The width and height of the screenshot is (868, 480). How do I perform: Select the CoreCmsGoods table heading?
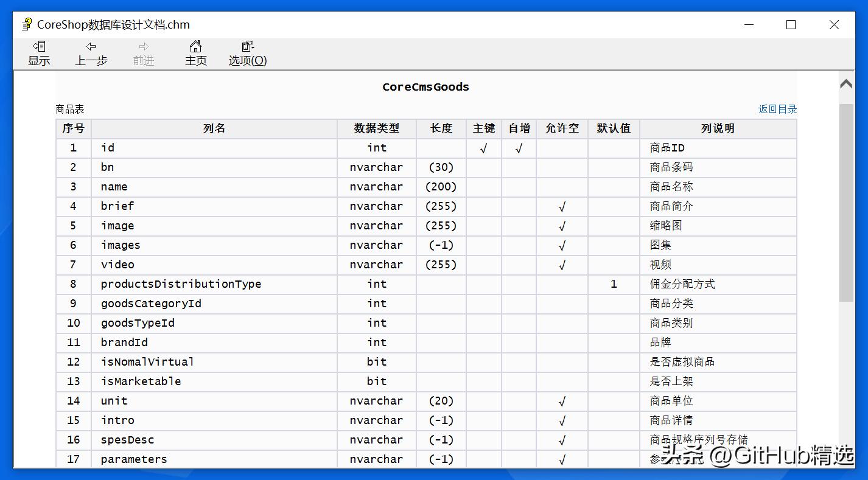point(425,87)
